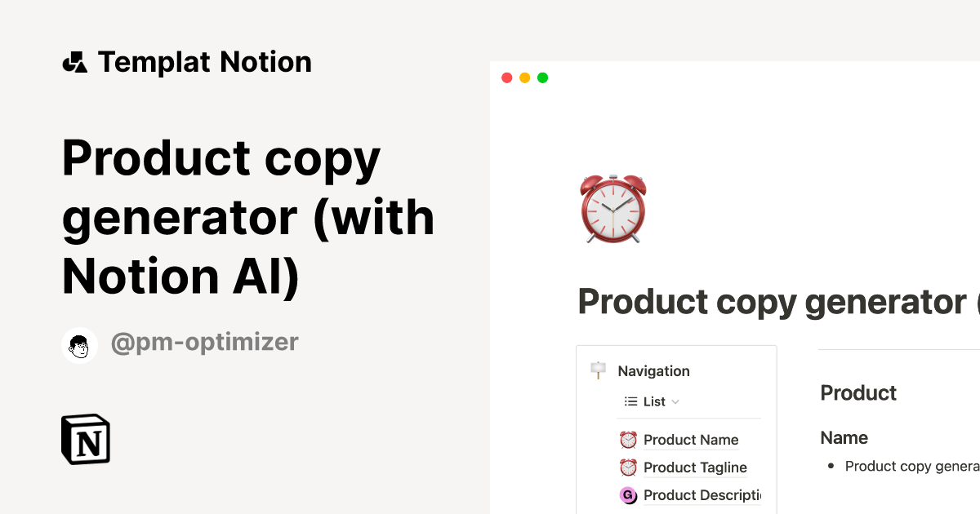This screenshot has width=980, height=514.
Task: Click the alarm clock page emoji icon
Action: click(612, 209)
